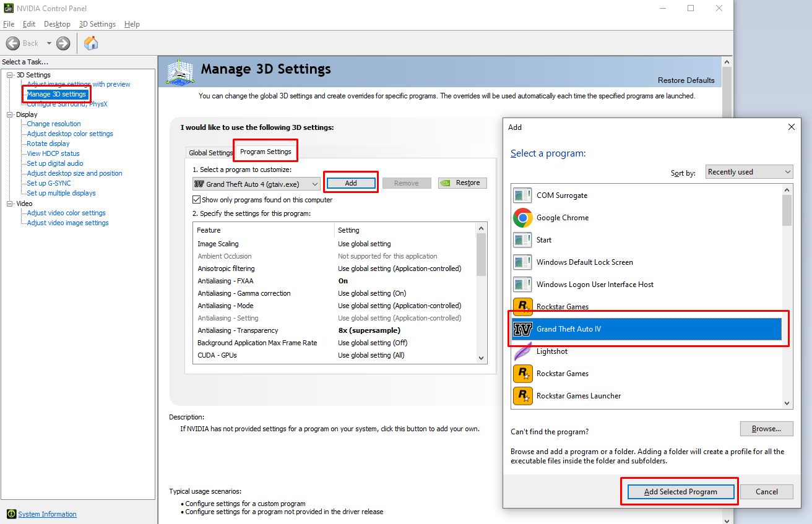Screen dimensions: 812x524
Task: Open the Help menu
Action: coord(132,24)
